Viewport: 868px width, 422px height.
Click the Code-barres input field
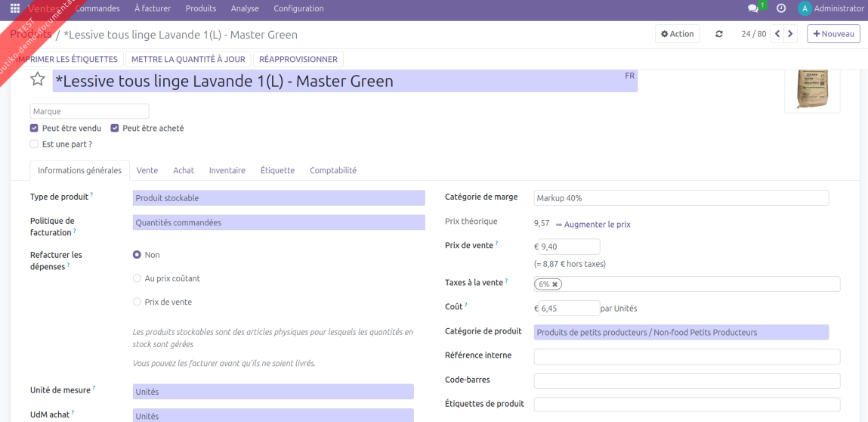pos(687,380)
